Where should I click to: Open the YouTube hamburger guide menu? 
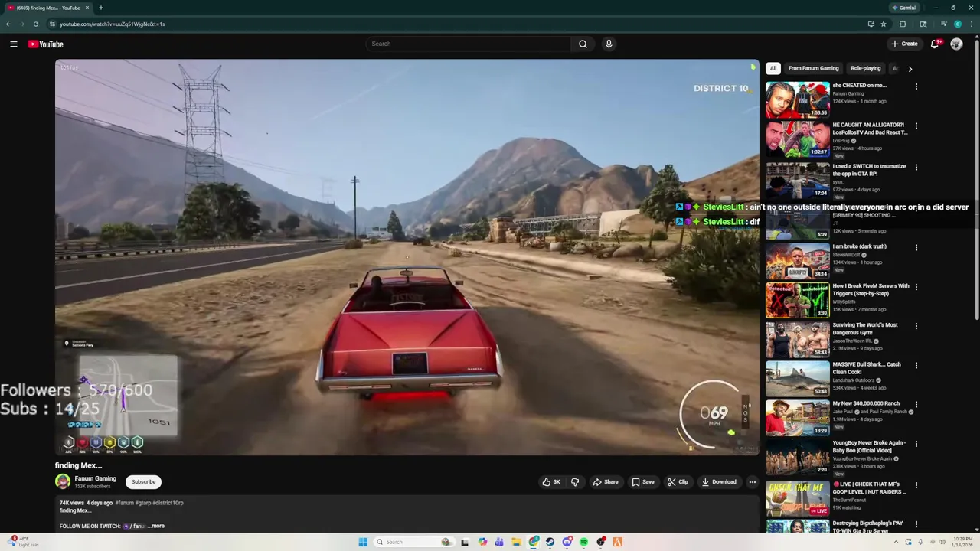13,44
